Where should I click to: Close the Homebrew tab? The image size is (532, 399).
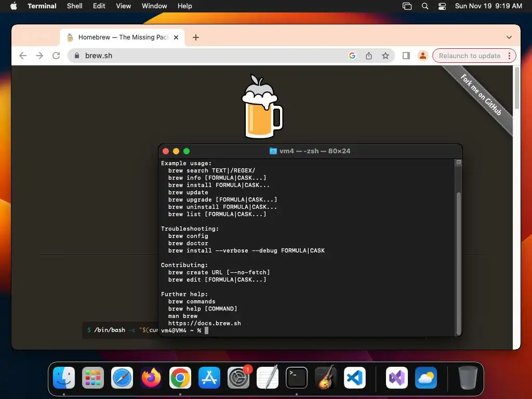click(x=176, y=37)
